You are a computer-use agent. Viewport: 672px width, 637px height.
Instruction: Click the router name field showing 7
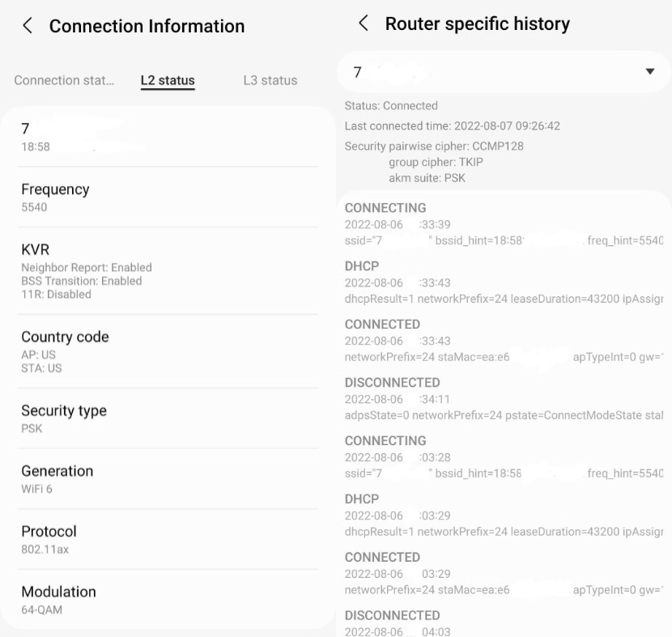(x=504, y=71)
